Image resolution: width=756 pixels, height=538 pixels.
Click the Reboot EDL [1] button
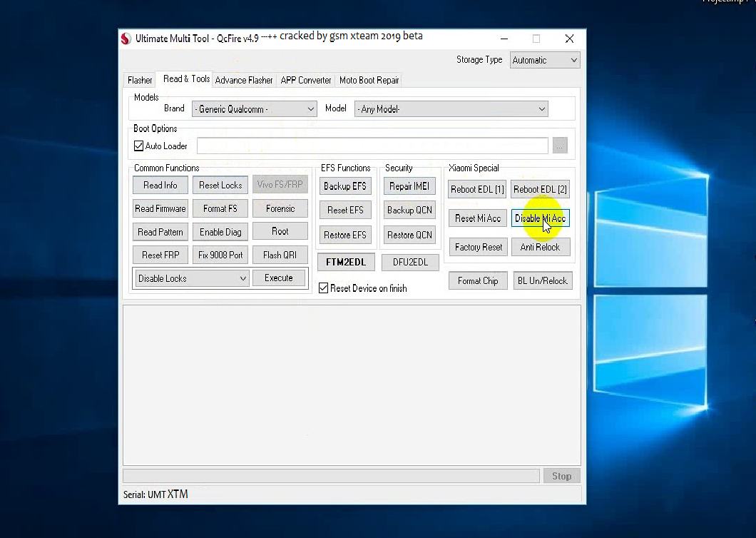tap(477, 189)
